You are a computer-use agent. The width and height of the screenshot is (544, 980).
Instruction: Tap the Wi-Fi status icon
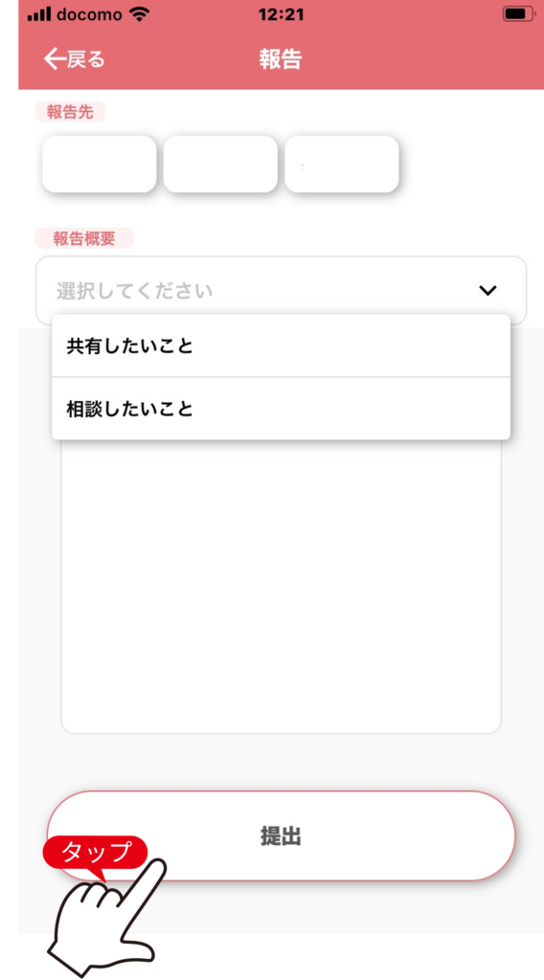coord(138,14)
